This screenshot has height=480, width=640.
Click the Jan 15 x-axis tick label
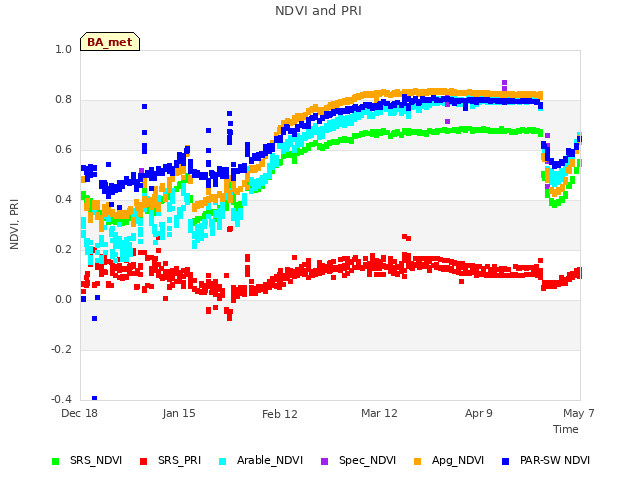click(x=179, y=413)
